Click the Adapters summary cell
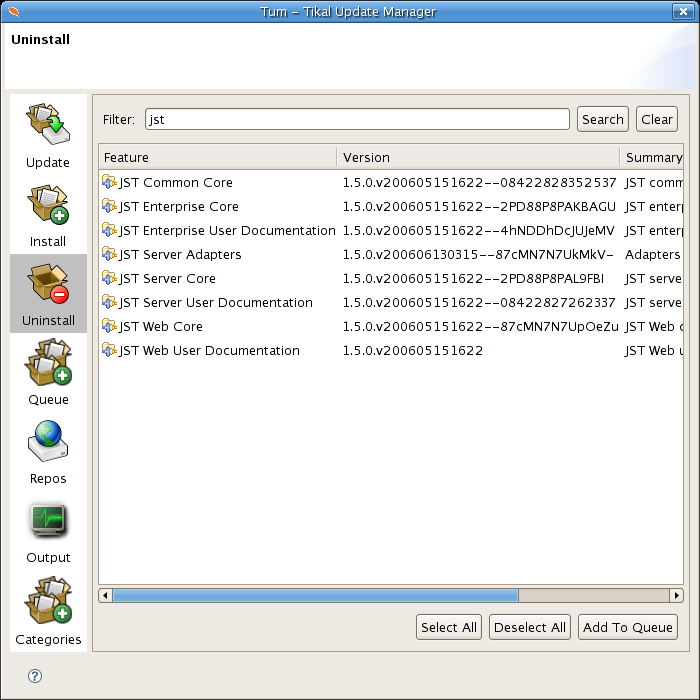 point(653,254)
